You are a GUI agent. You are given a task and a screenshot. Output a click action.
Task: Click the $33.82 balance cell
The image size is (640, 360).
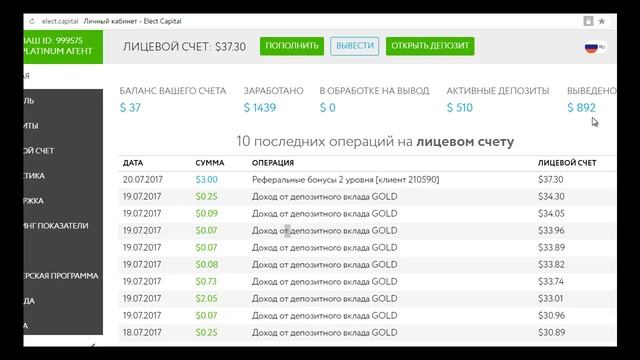pyautogui.click(x=551, y=264)
